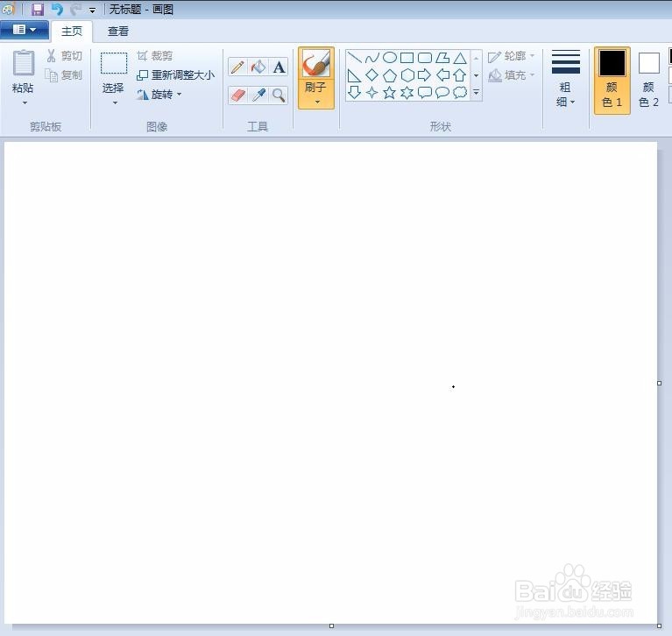The height and width of the screenshot is (636, 672).
Task: Click the canvas right-edge resize handle
Action: coord(659,383)
